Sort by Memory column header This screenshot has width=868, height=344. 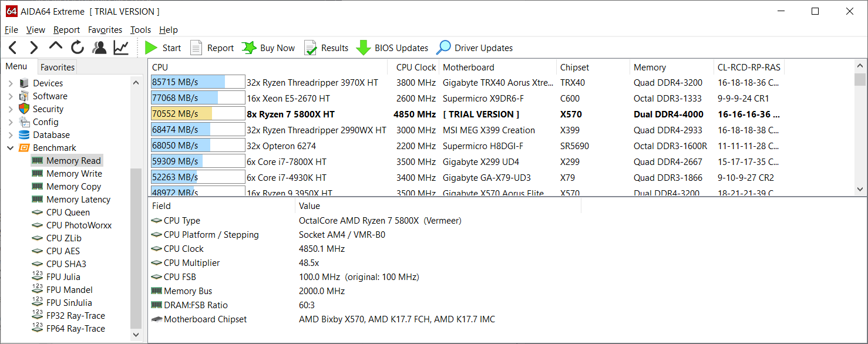tap(671, 67)
